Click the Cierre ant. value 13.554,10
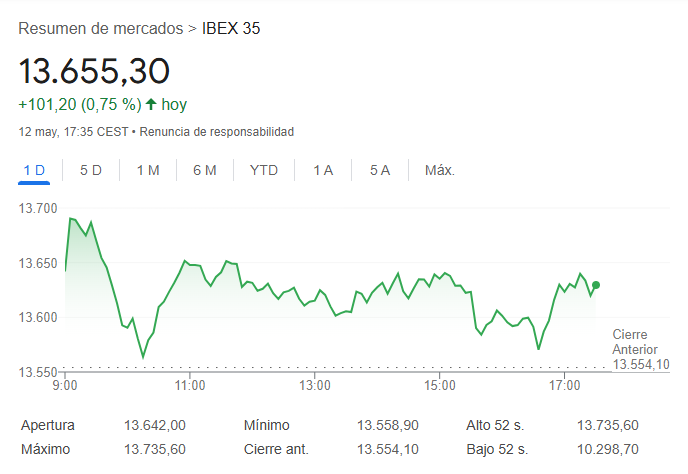This screenshot has width=688, height=474. coord(388,449)
